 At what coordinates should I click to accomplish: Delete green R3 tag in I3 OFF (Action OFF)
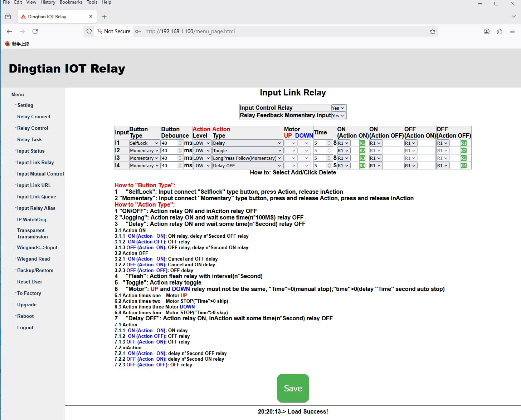click(464, 158)
